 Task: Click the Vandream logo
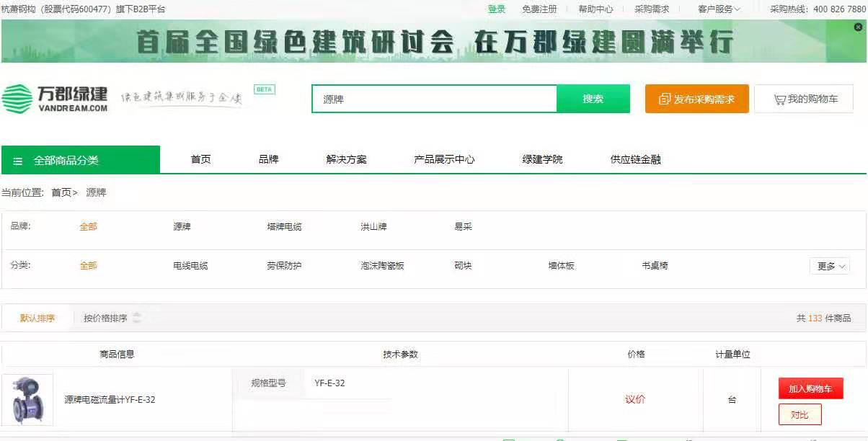55,99
